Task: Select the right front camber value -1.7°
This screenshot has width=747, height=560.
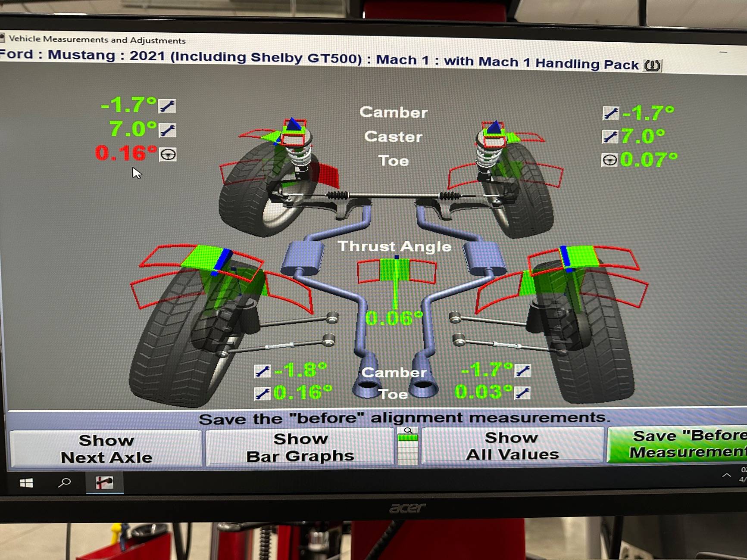Action: point(648,113)
